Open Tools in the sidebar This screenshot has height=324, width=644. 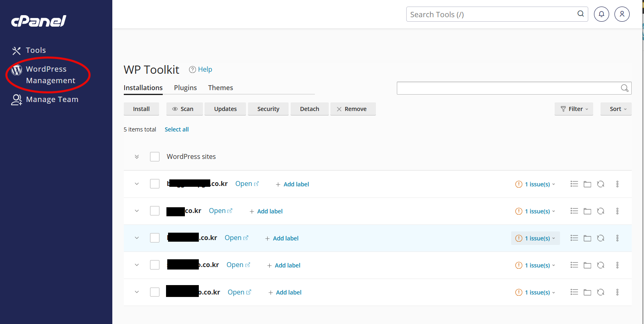click(x=29, y=50)
